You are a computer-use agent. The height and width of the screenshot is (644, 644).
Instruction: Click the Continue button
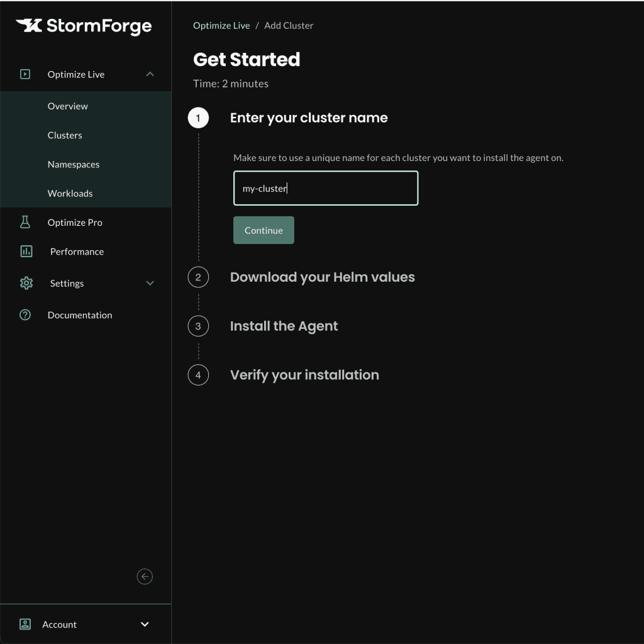click(264, 230)
